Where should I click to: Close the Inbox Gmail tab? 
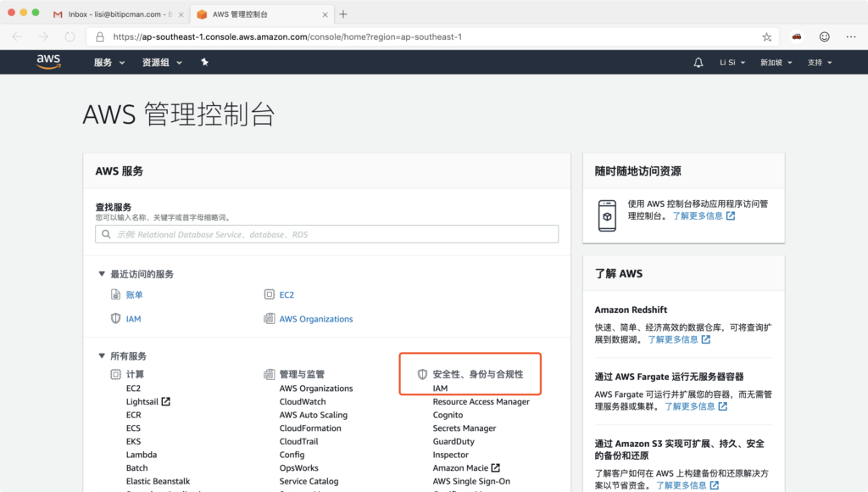click(181, 15)
